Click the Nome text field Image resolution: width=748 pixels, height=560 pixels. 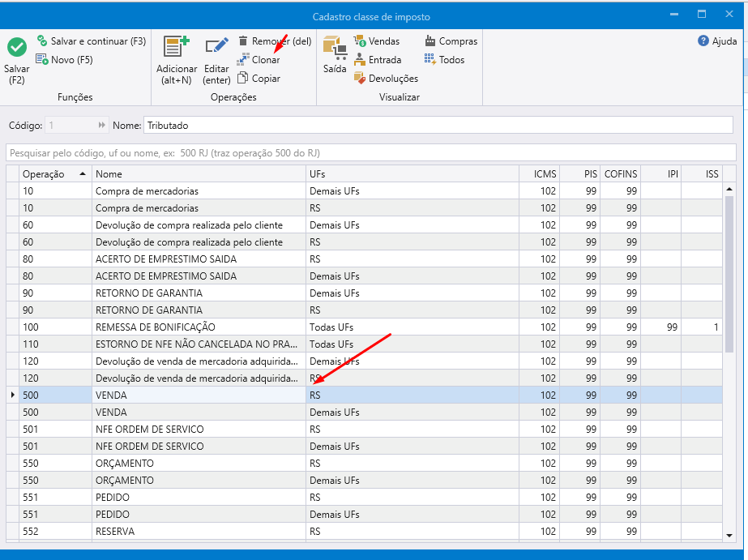tap(438, 126)
